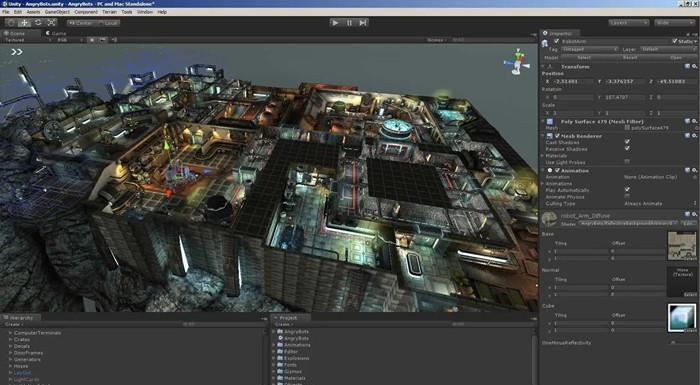The width and height of the screenshot is (700, 385).
Task: Select the Rotate tool in the toolbar
Action: pos(38,22)
